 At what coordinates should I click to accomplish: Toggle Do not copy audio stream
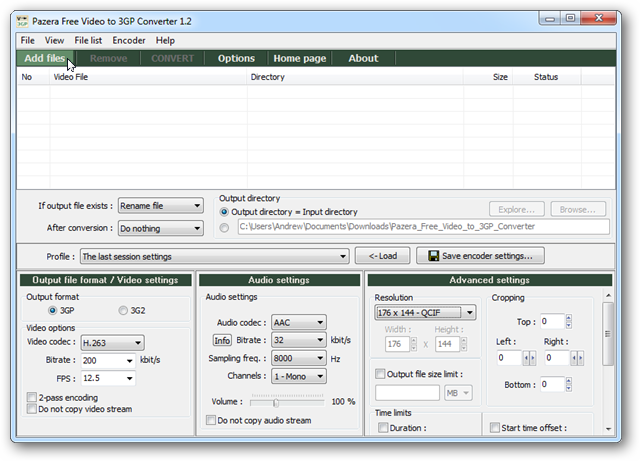tap(210, 421)
